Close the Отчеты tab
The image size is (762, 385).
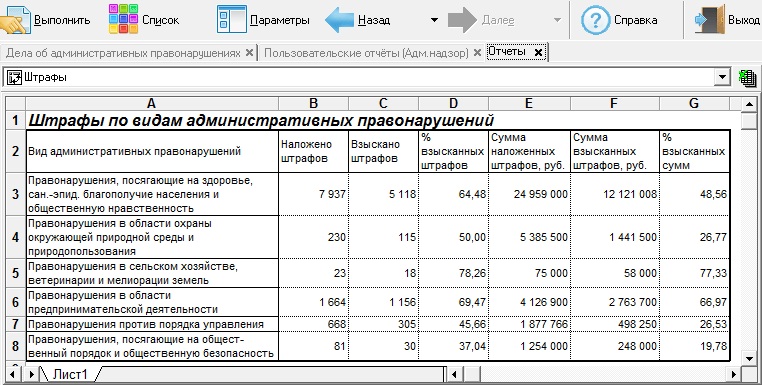(x=538, y=52)
